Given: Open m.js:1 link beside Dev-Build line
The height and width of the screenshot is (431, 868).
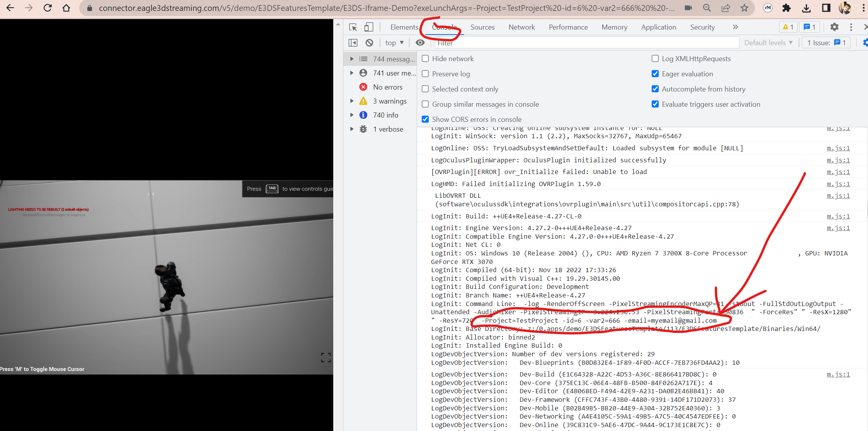Looking at the screenshot, I should [838, 374].
